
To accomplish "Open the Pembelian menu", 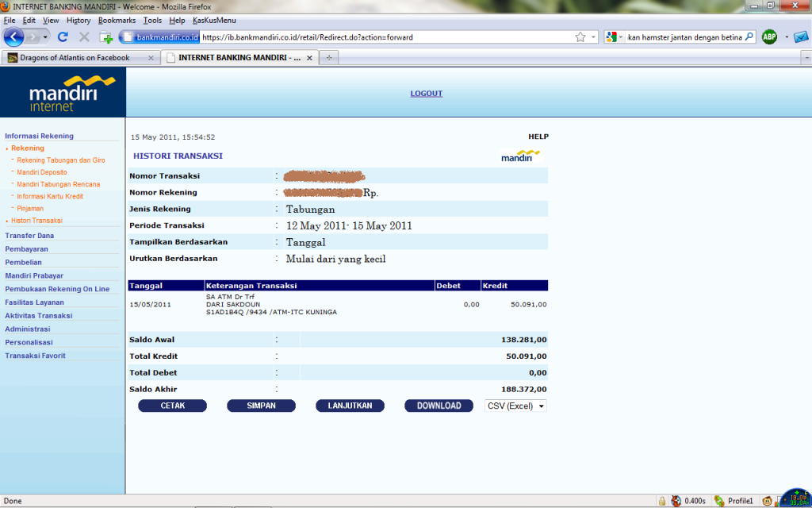I will [x=23, y=262].
